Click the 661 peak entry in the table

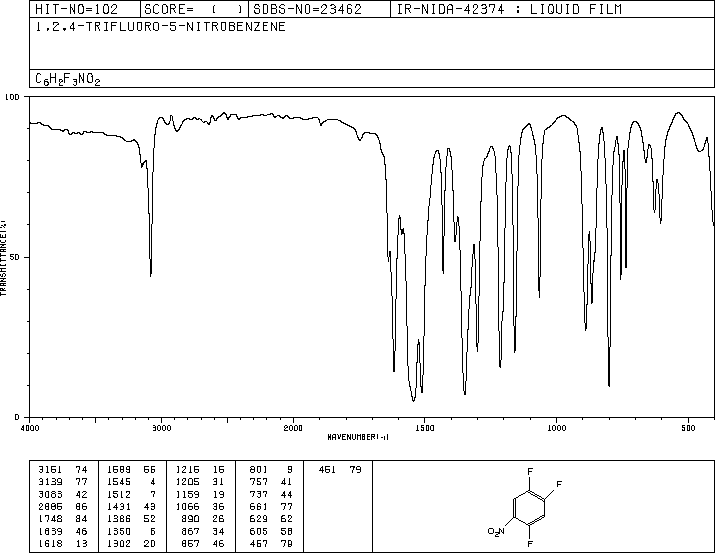pos(271,506)
